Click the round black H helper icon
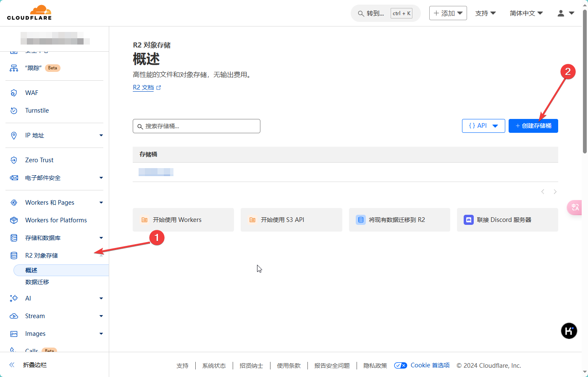The height and width of the screenshot is (377, 588). (569, 331)
